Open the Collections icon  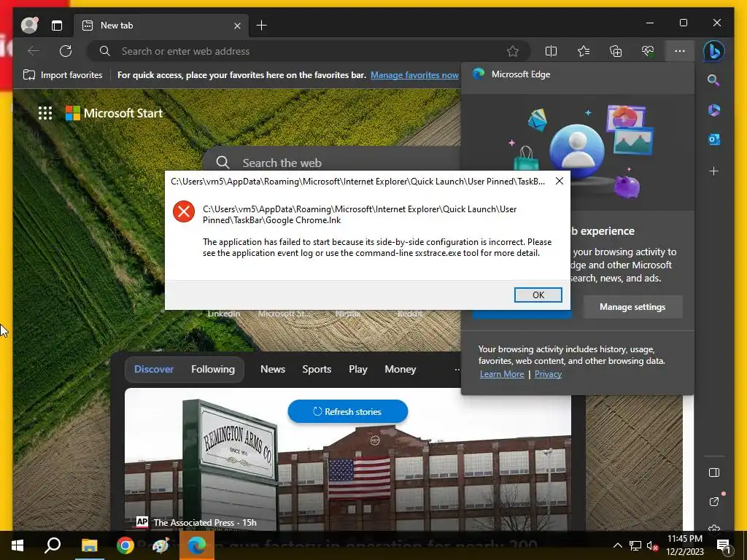[x=616, y=51]
